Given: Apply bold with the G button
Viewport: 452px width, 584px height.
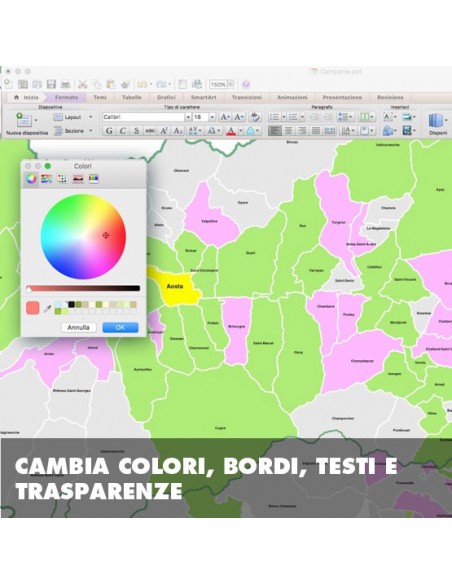Looking at the screenshot, I should point(109,131).
